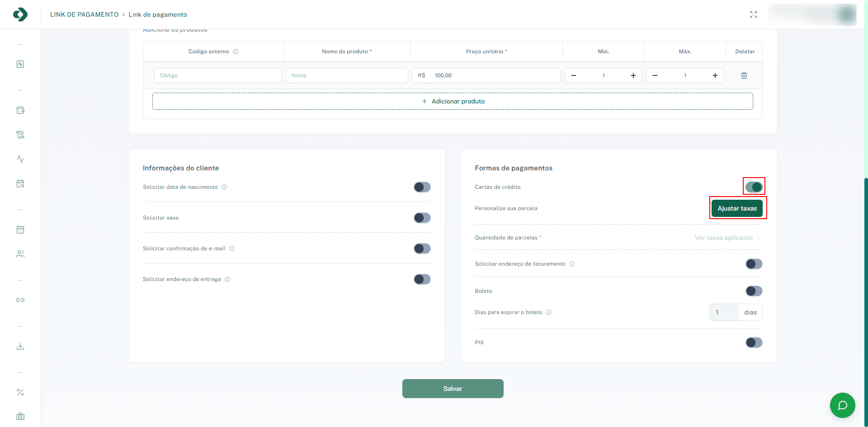Open the users icon in sidebar

(x=20, y=254)
